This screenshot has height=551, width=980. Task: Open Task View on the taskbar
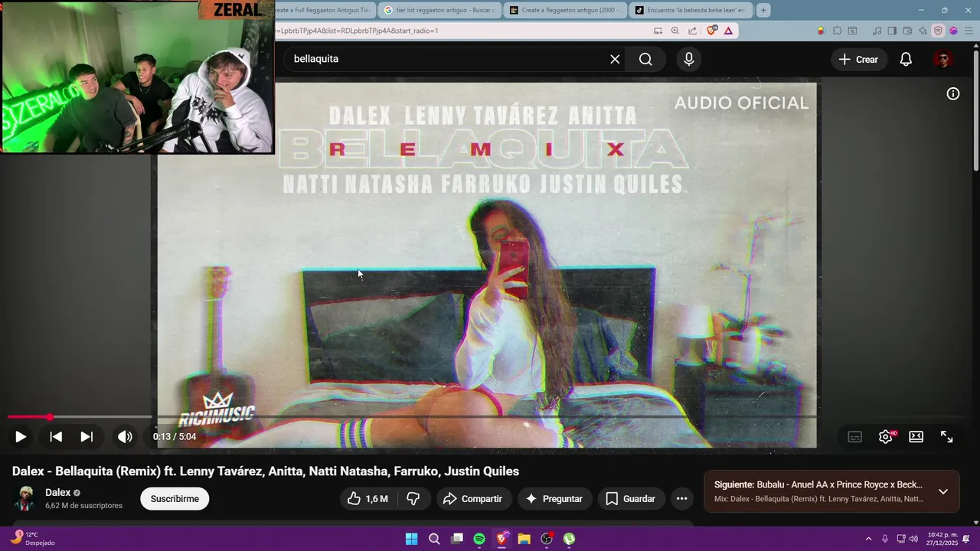(x=457, y=539)
